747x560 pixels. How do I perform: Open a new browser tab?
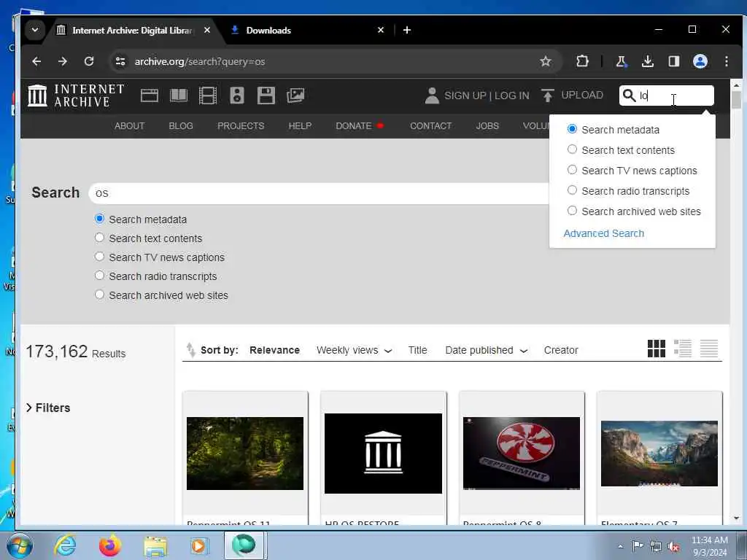point(407,30)
